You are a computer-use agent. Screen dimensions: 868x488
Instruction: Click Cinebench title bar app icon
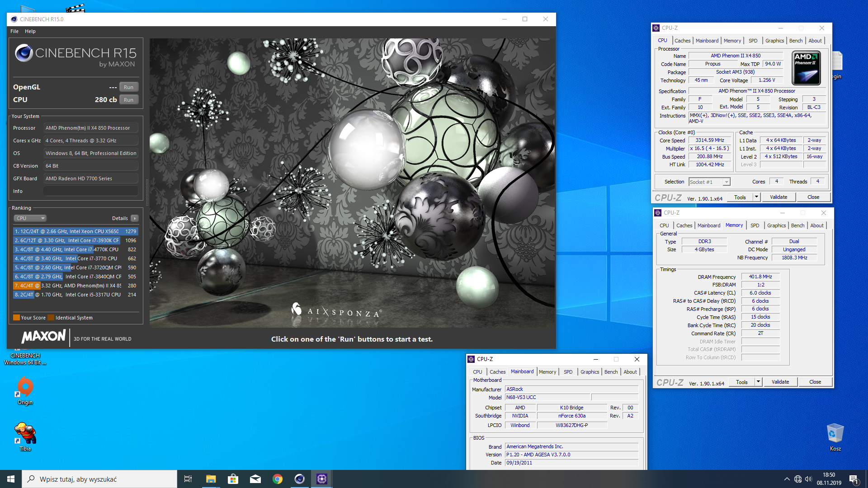pos(14,19)
